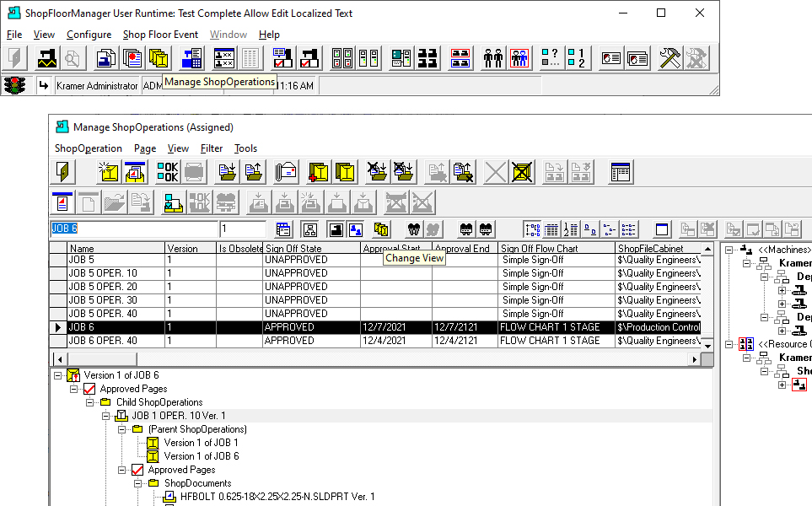Collapse the <<Resource tree node

[729, 344]
